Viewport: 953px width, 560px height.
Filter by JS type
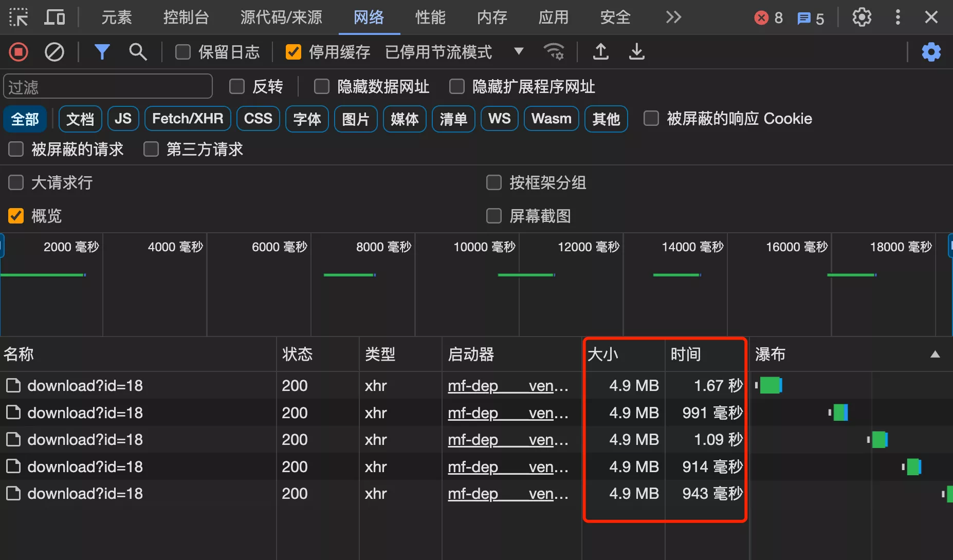[x=123, y=119]
